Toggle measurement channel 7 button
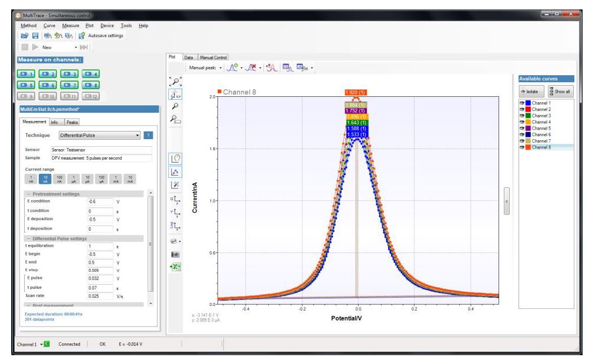Screen dimensions: 592x364 coord(69,85)
